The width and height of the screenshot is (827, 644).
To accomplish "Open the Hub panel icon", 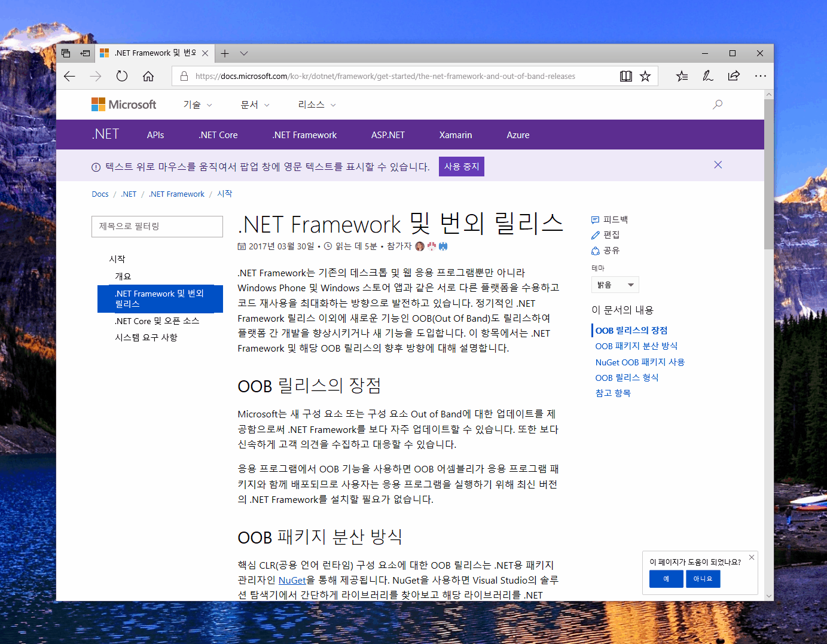I will [682, 76].
